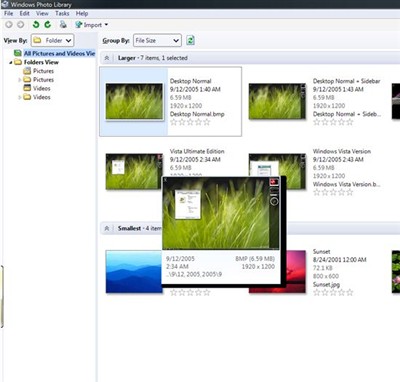Viewport: 400px width, 382px height.
Task: Select the second Videos folder
Action: (42, 97)
